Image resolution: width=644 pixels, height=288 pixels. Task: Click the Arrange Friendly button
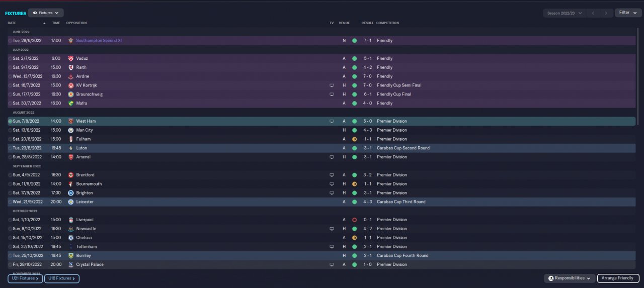pyautogui.click(x=618, y=278)
